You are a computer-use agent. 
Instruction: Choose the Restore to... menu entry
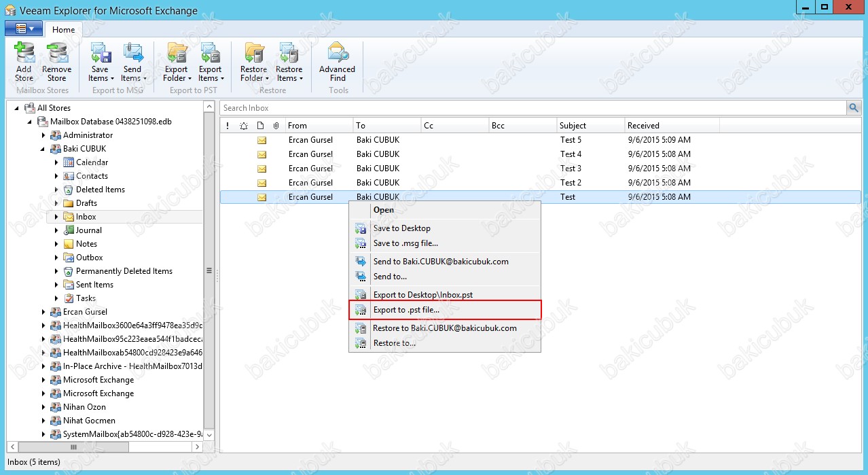pos(445,343)
